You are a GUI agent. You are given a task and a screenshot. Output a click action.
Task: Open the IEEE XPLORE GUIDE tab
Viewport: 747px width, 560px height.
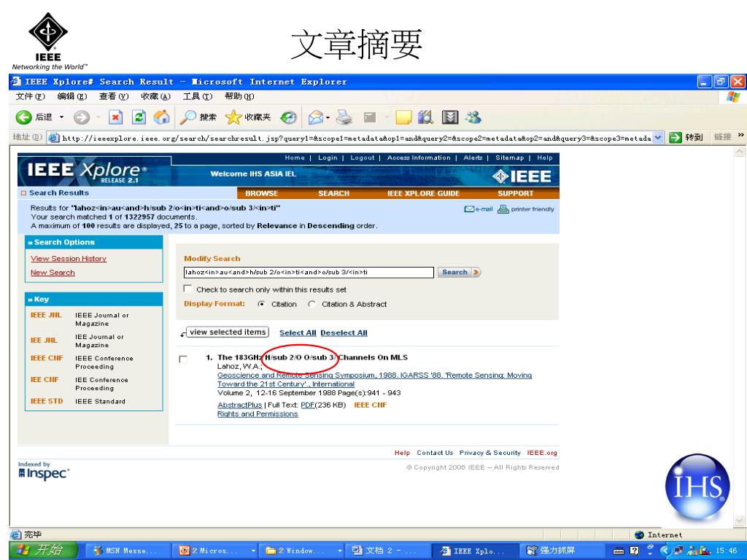click(x=423, y=193)
